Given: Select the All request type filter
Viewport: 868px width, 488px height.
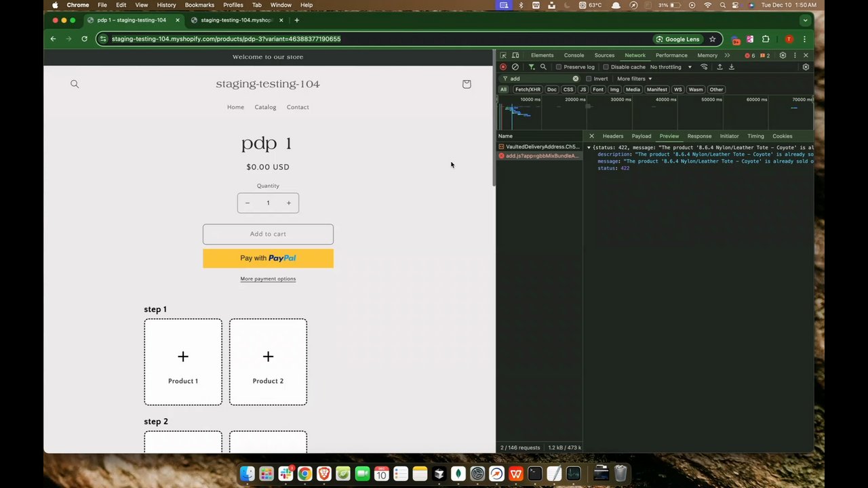Looking at the screenshot, I should pyautogui.click(x=503, y=89).
